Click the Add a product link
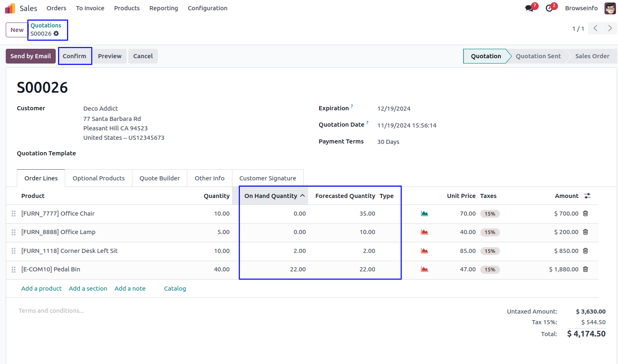 41,289
